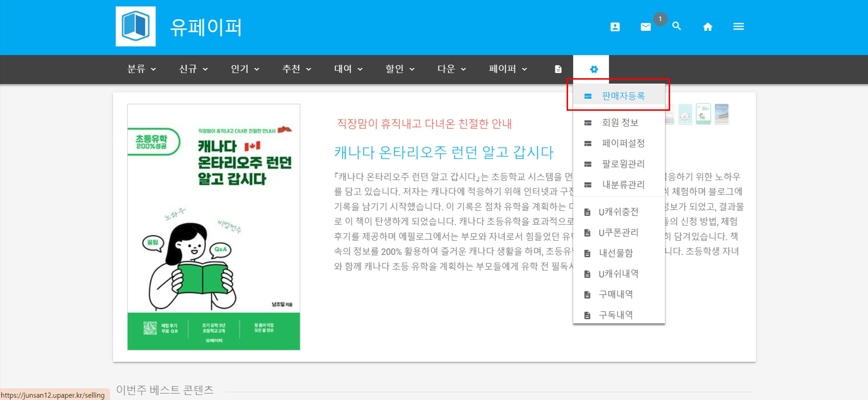Expand the 신규 dropdown
Screen dimensions: 868x400
pos(193,69)
